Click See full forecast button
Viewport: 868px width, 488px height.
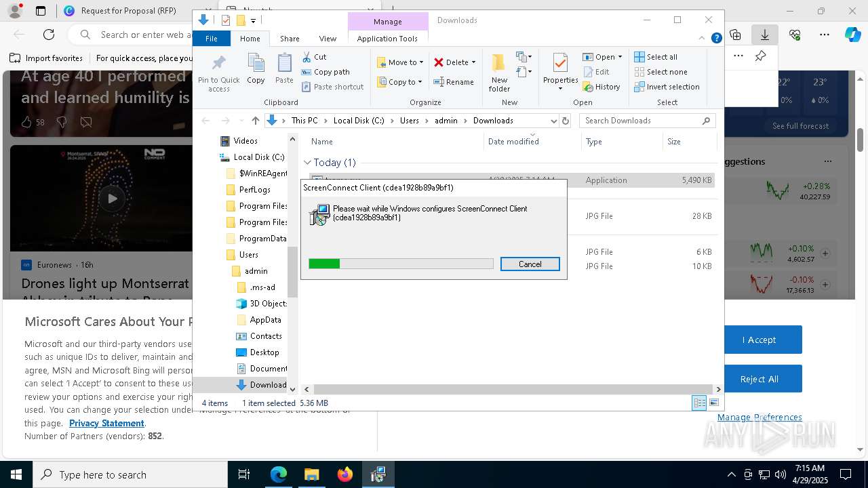coord(800,126)
